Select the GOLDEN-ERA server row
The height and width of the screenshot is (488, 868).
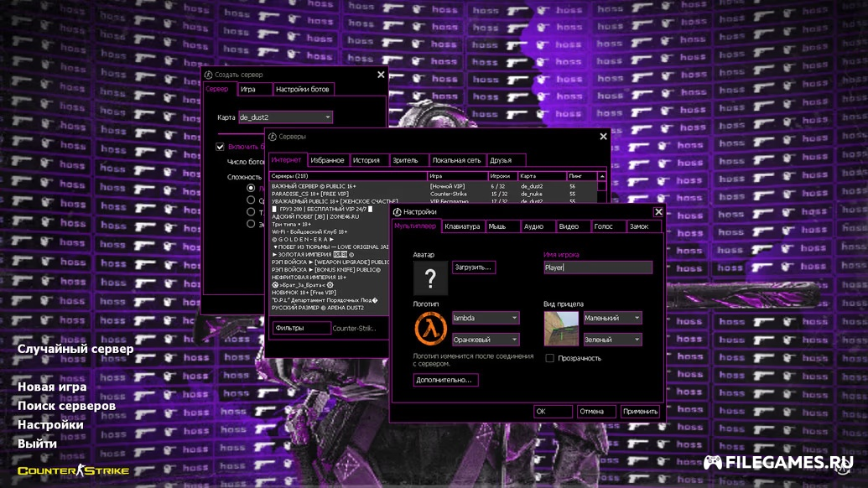pos(330,240)
